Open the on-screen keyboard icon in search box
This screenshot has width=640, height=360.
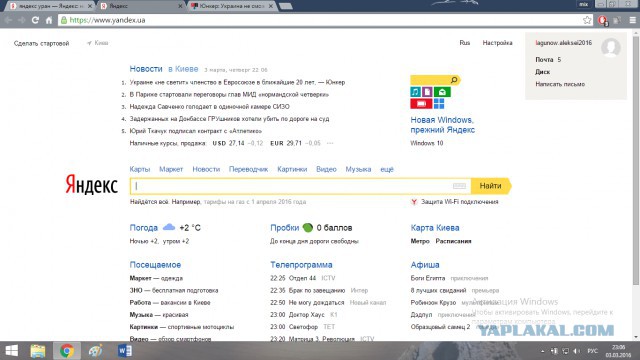click(459, 186)
